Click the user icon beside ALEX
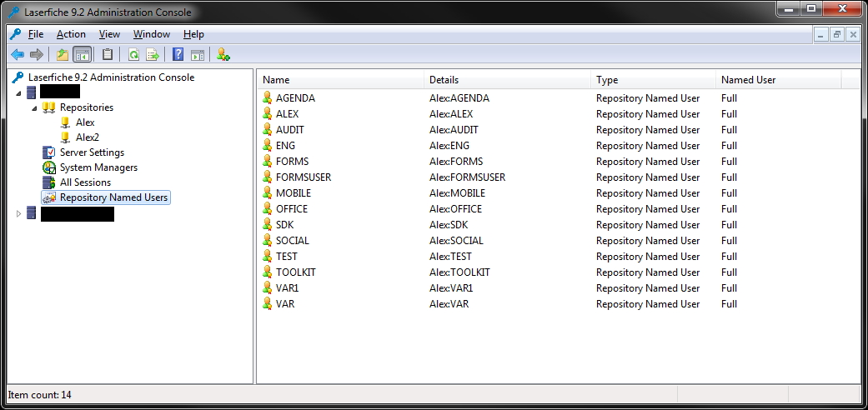This screenshot has height=410, width=868. pyautogui.click(x=268, y=114)
